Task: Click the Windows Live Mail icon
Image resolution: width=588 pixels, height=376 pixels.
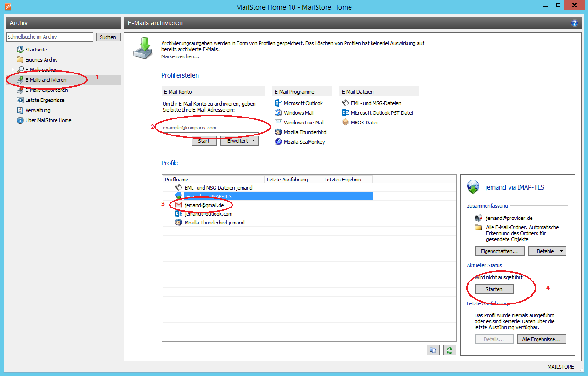Action: coord(278,123)
